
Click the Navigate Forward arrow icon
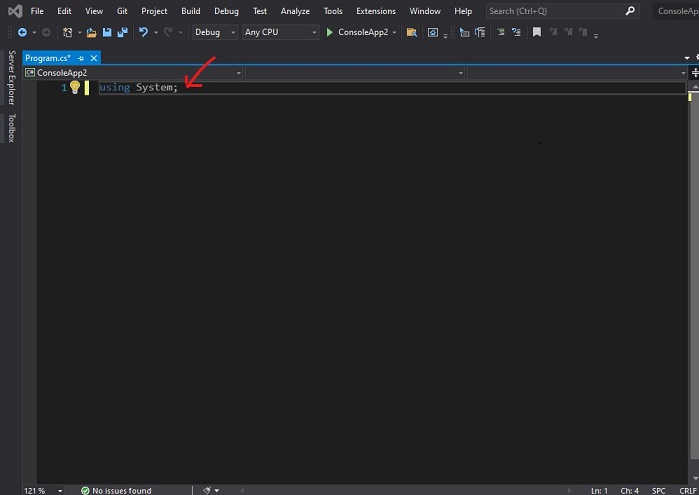pos(46,32)
